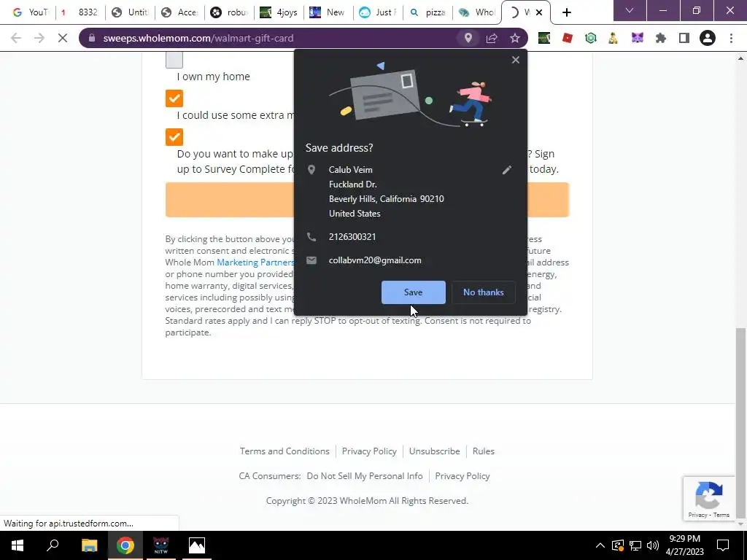Image resolution: width=747 pixels, height=560 pixels.
Task: Click the red Roblox extension icon
Action: (567, 38)
